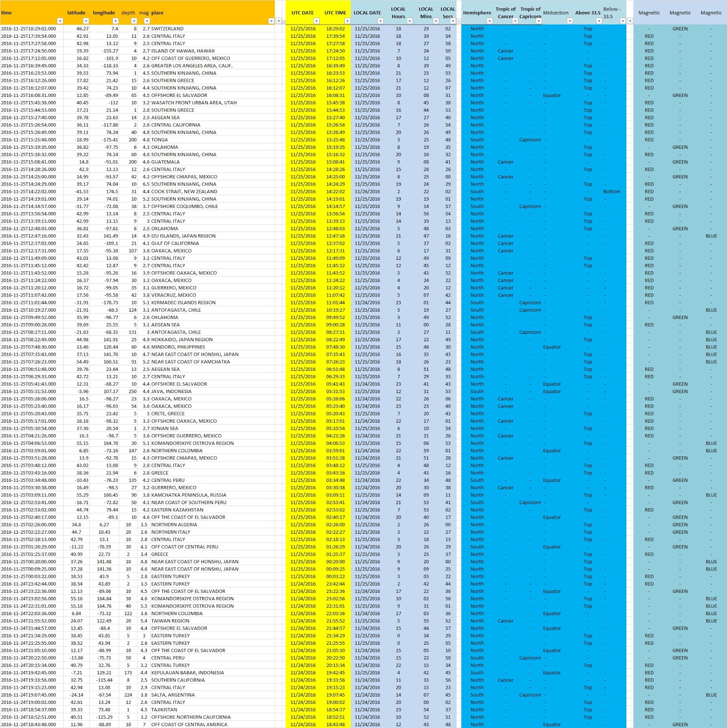This screenshot has height=728, width=727.
Task: Select the SWITZERLAND place cell
Action: [x=212, y=29]
